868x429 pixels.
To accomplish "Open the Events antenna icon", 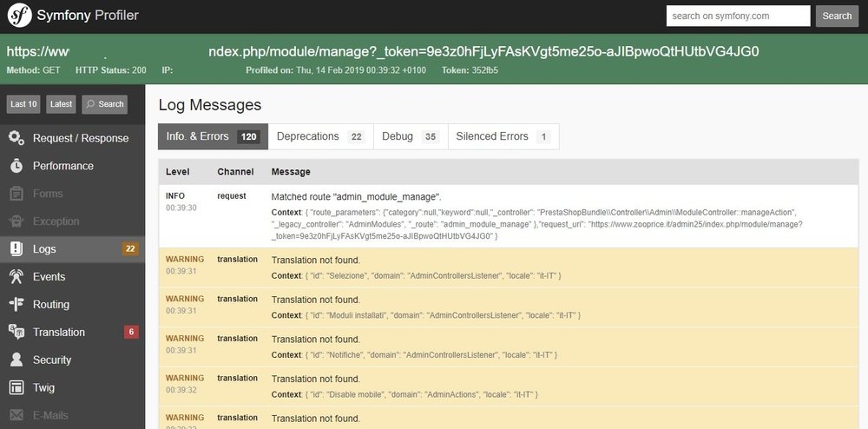I will (x=16, y=277).
